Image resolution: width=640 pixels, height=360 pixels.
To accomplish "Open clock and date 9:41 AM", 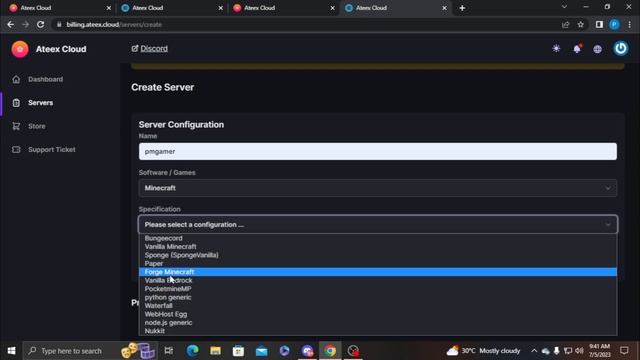I will 599,351.
